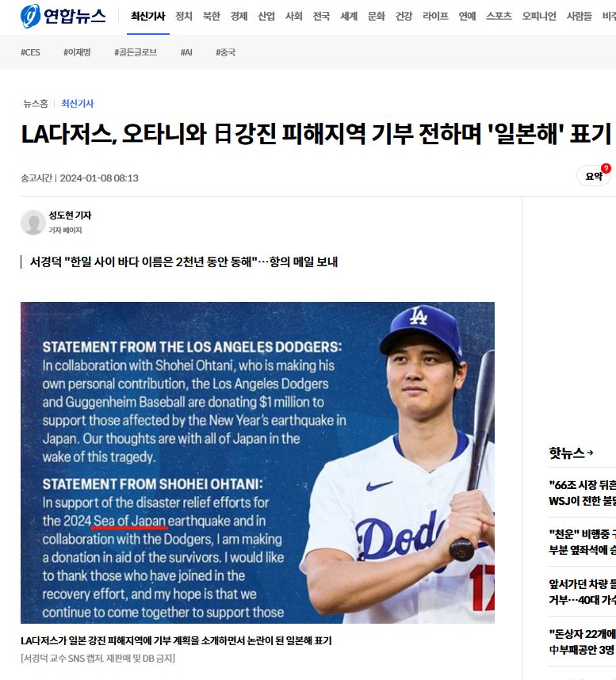616x680 pixels.
Task: Click the #AI hashtag
Action: (186, 52)
